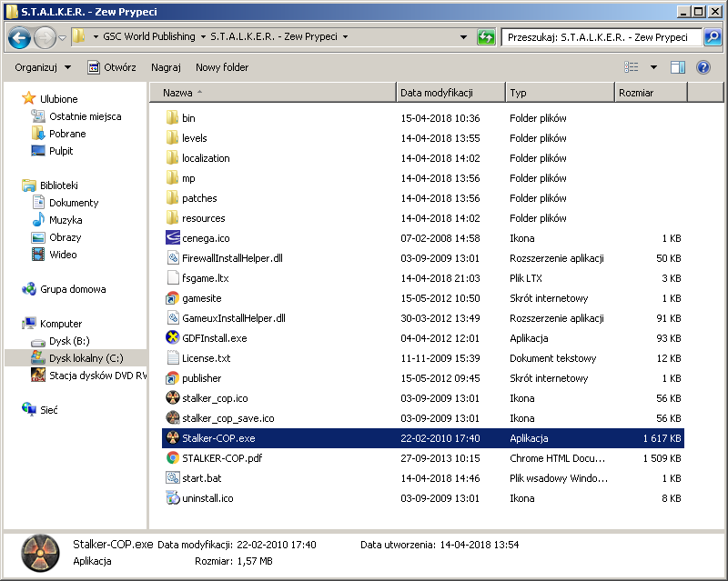Open Dysk lokalny (C:) drive
The height and width of the screenshot is (581, 728).
[x=77, y=358]
